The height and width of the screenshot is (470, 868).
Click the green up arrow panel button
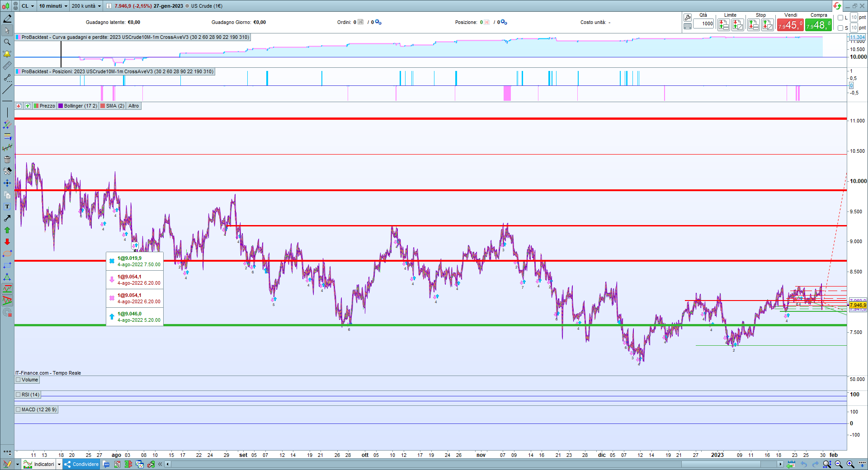coord(28,106)
